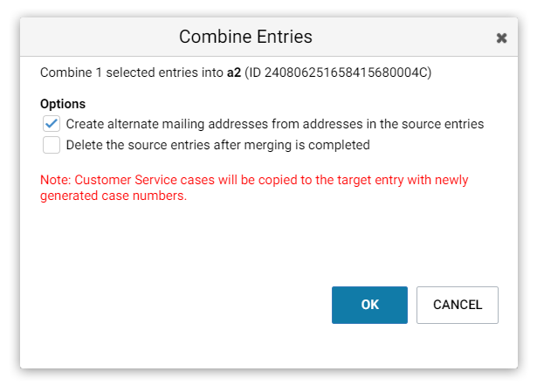Viewport: 537px width, 392px height.
Task: Uncheck Create alternate mailing addresses checkbox
Action: coord(52,124)
